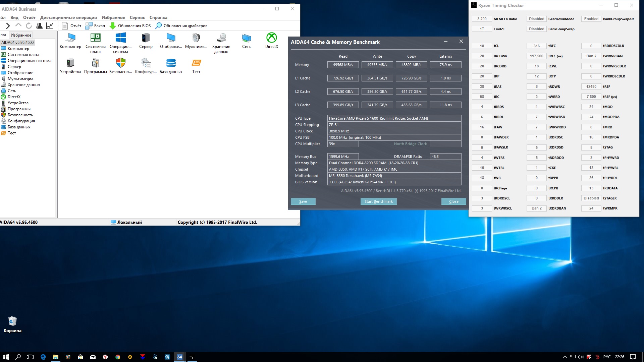
Task: Open Windows Start menu on taskbar
Action: [6, 357]
